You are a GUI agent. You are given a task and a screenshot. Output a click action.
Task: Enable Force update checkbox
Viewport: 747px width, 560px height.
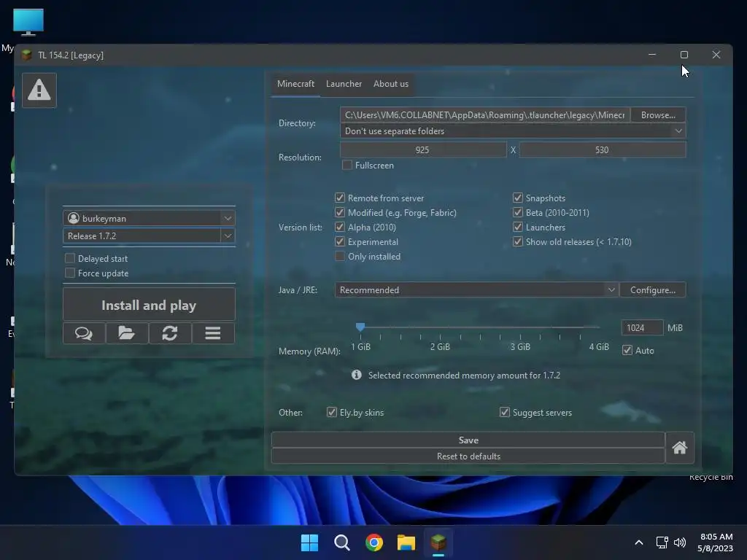70,273
